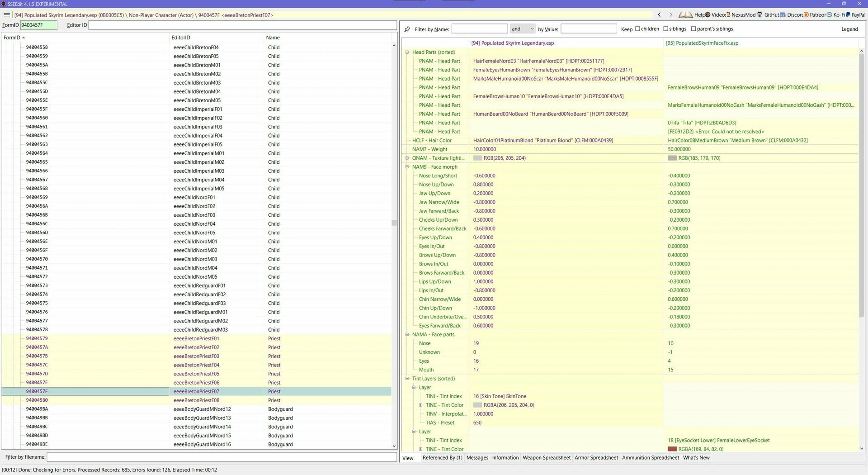
Task: Navigate back with left arrow
Action: coord(659,15)
